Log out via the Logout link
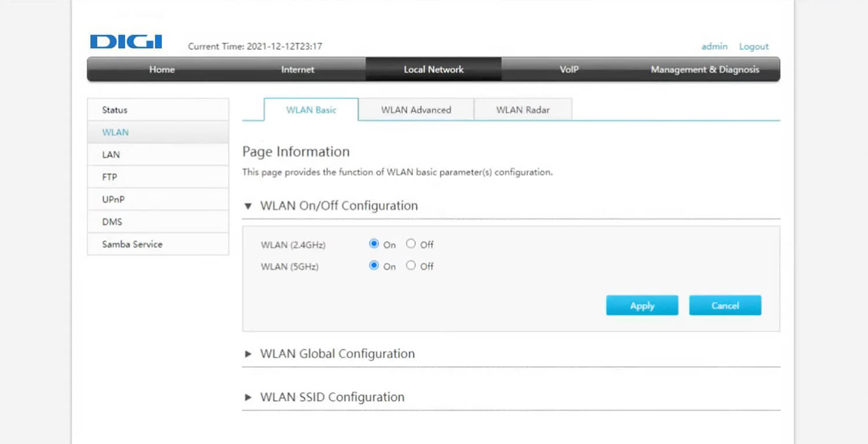 (x=753, y=46)
